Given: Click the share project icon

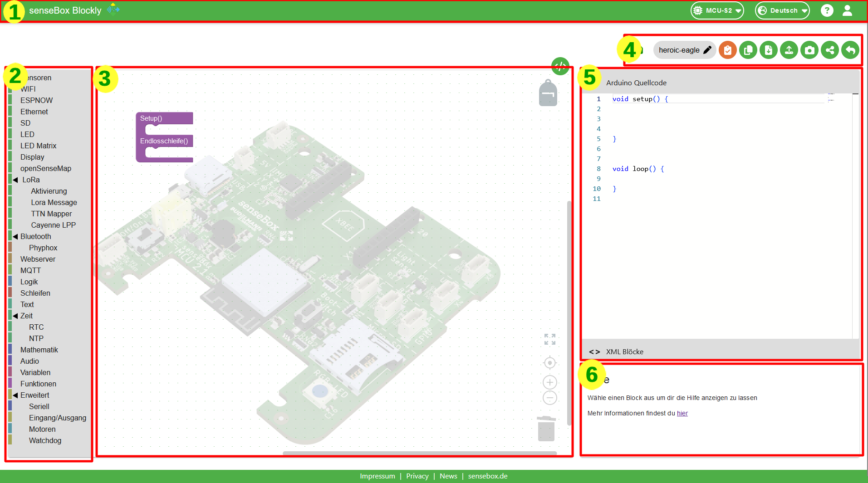Looking at the screenshot, I should (830, 50).
